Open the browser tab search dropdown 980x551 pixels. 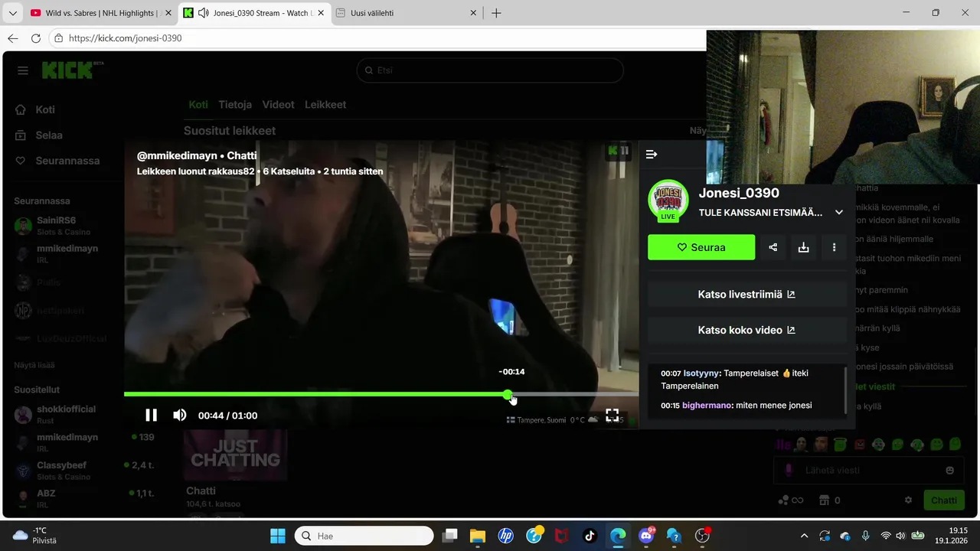pos(12,13)
